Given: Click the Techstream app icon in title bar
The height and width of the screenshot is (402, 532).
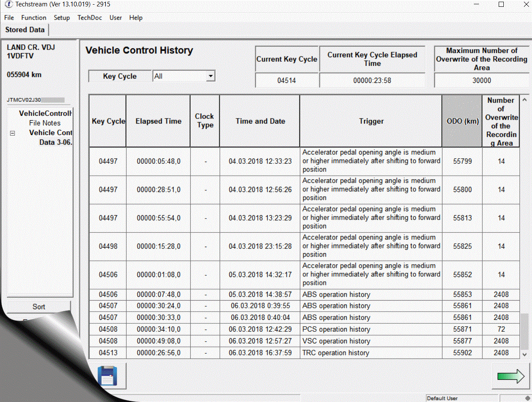Looking at the screenshot, I should pos(8,5).
